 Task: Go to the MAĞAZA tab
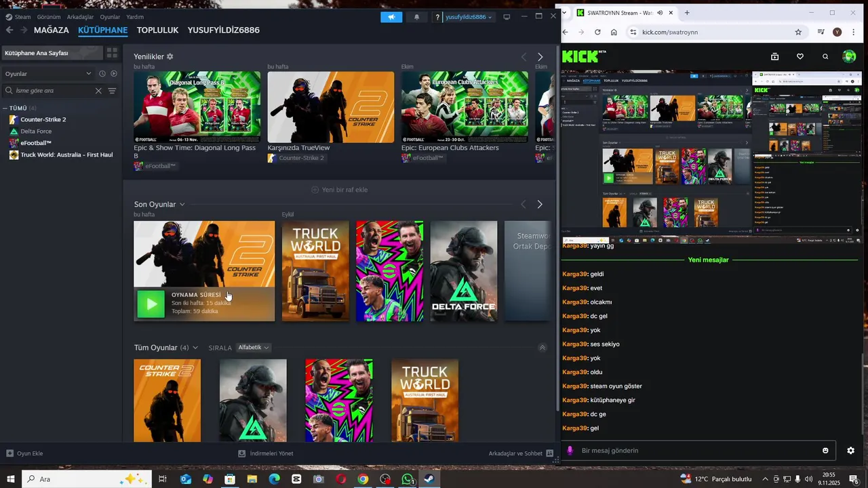(52, 30)
